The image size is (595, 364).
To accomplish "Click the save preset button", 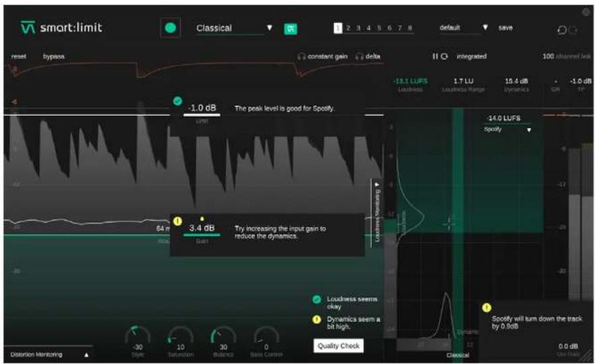I will click(505, 28).
